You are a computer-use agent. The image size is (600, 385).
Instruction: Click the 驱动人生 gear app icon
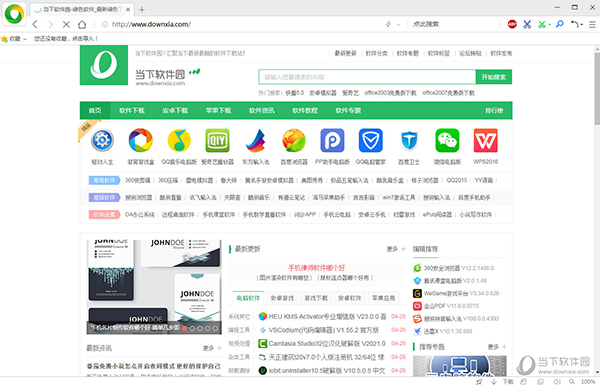pyautogui.click(x=102, y=140)
